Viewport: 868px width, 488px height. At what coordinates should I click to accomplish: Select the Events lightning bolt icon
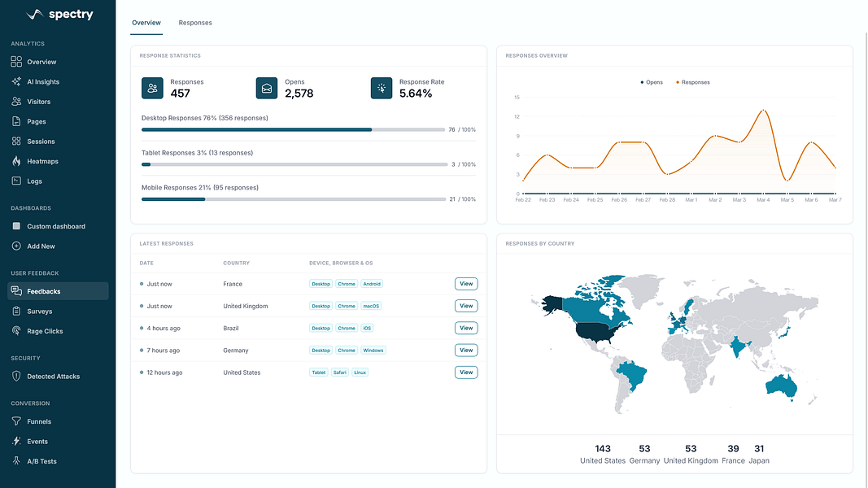point(16,442)
